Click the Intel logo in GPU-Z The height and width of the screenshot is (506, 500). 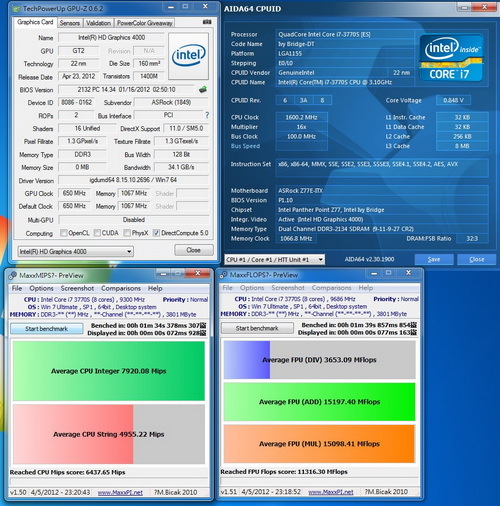189,56
